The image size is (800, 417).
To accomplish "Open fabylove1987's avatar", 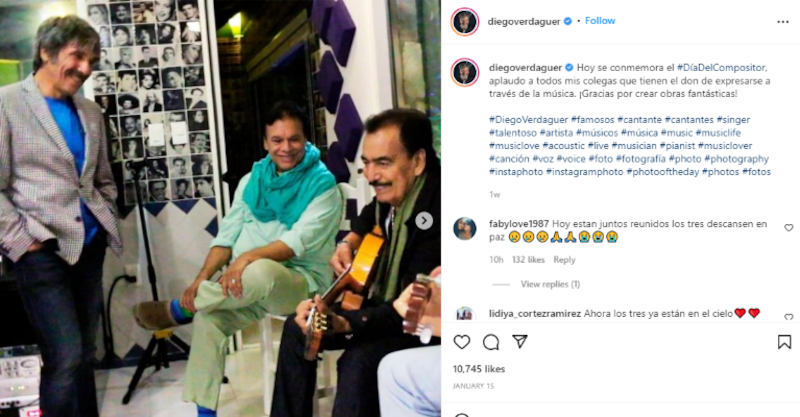I will (465, 228).
